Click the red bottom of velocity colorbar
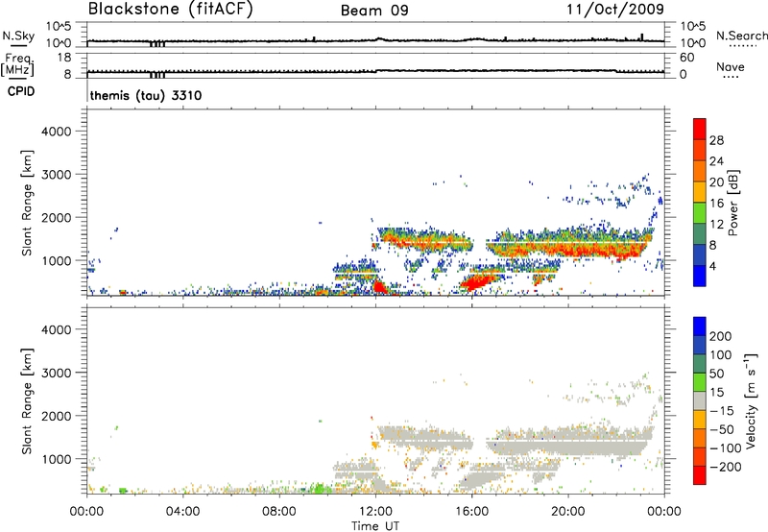Viewport: 768px width, 532px height. pyautogui.click(x=700, y=475)
